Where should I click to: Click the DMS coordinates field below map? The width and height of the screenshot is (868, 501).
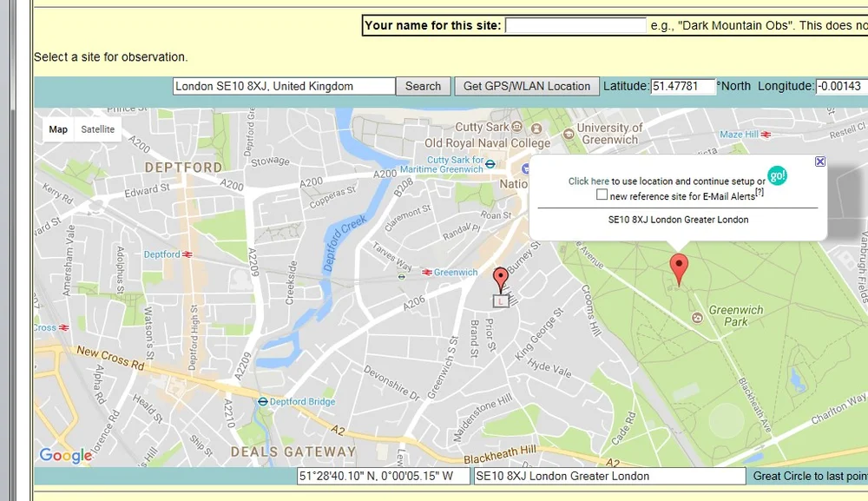383,476
